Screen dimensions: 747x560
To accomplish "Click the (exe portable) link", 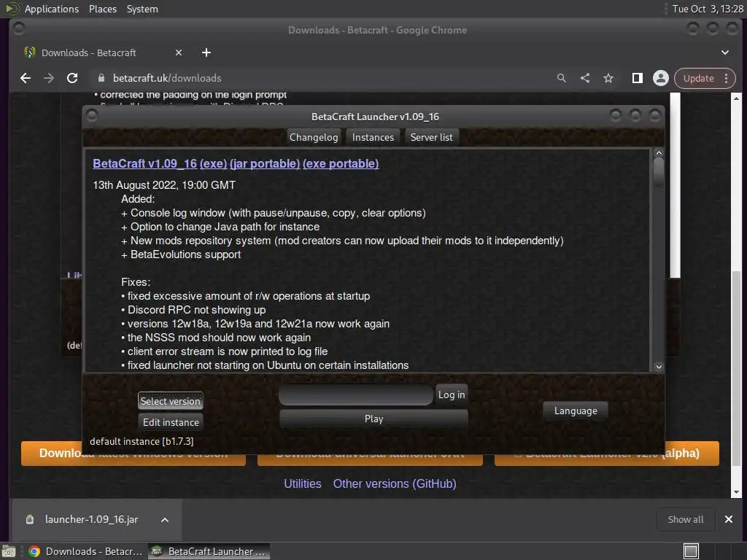I will click(x=341, y=163).
